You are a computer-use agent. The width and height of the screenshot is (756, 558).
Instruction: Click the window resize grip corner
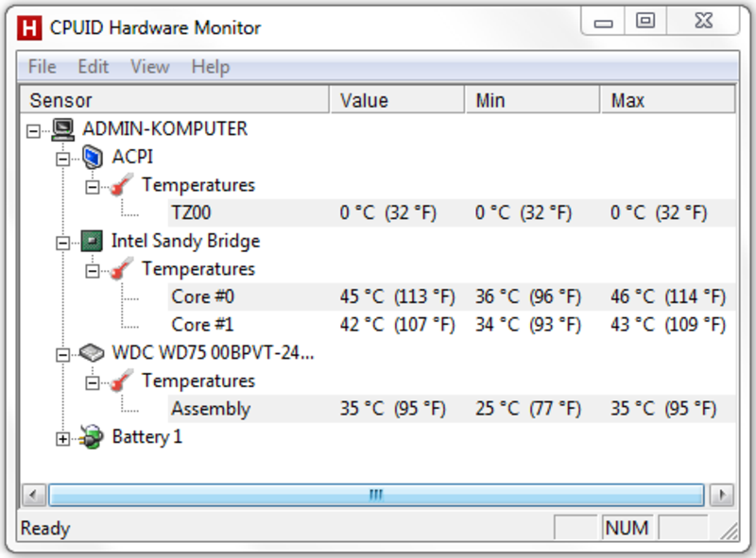[729, 530]
